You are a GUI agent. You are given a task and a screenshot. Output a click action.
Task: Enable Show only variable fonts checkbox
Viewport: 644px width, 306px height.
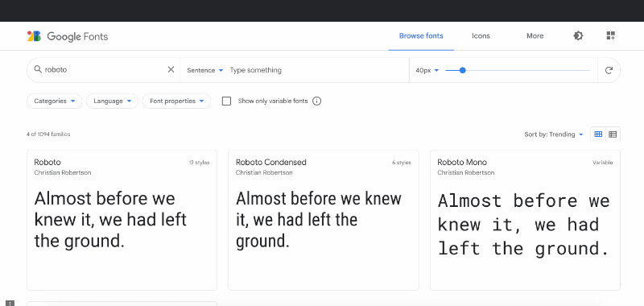click(x=226, y=101)
